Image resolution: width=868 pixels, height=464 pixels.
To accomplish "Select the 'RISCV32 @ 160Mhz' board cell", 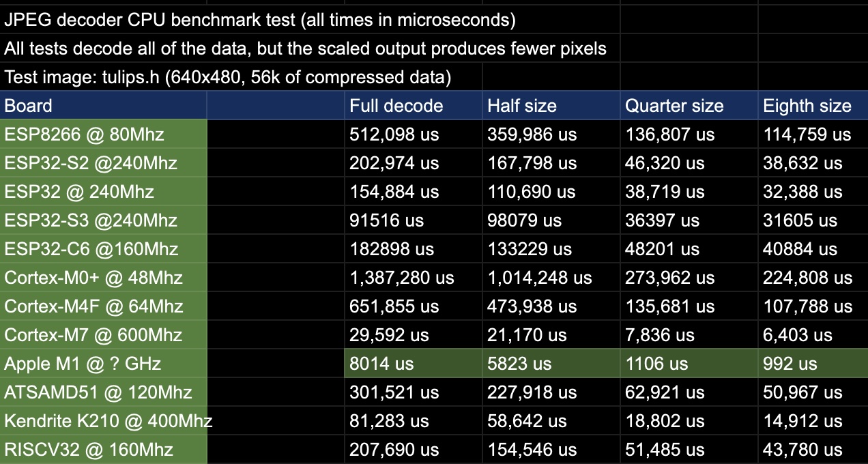I will point(102,450).
